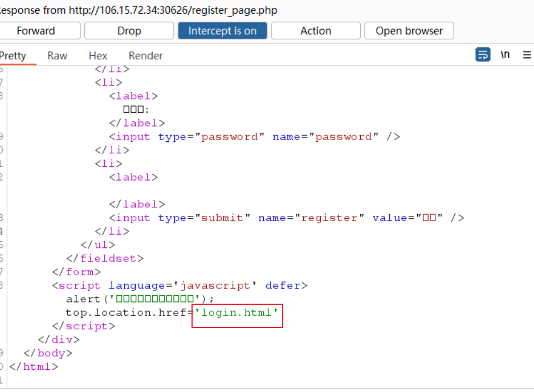Image resolution: width=534 pixels, height=392 pixels.
Task: Click the closing </div> tag
Action: click(x=59, y=340)
